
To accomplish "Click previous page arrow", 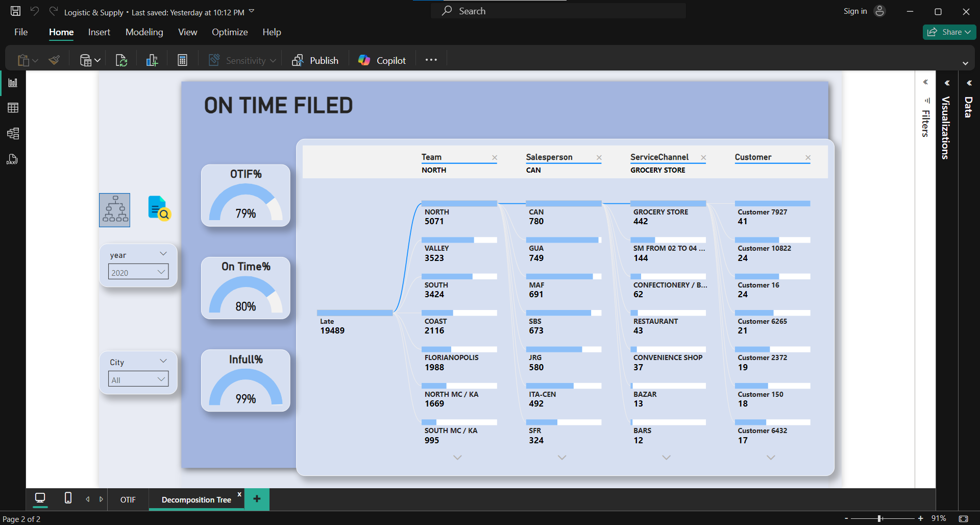I will pos(88,499).
